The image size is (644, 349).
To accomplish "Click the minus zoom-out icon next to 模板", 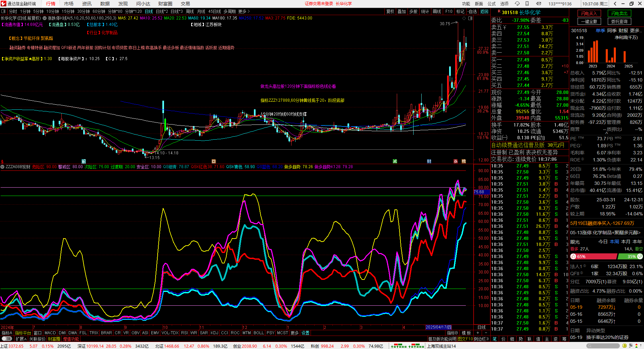I will pos(486,333).
